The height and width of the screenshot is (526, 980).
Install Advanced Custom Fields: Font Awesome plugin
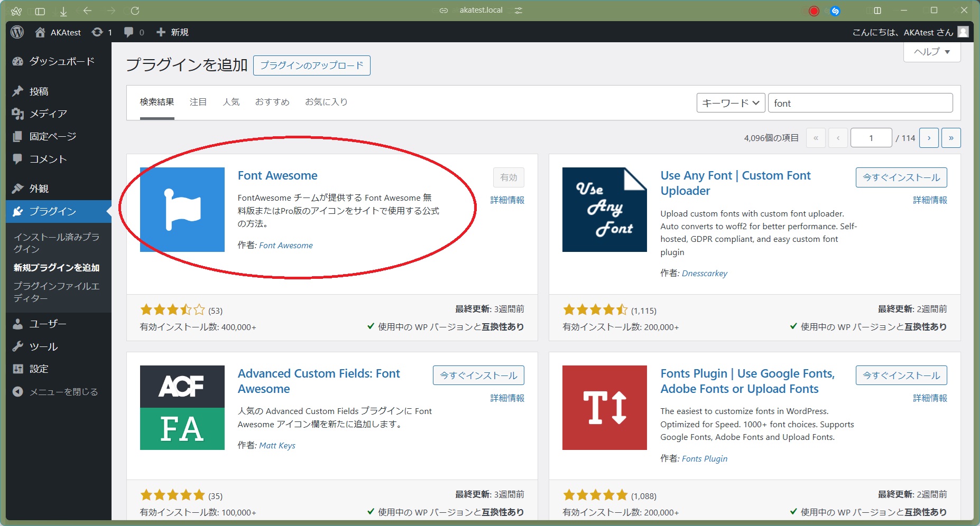point(478,375)
